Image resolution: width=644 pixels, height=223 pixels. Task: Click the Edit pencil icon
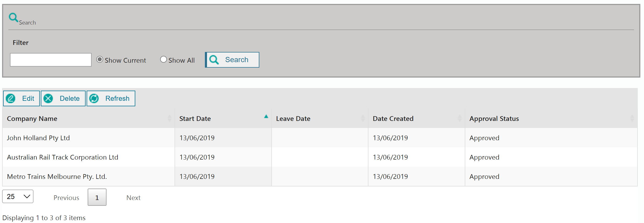(x=11, y=98)
